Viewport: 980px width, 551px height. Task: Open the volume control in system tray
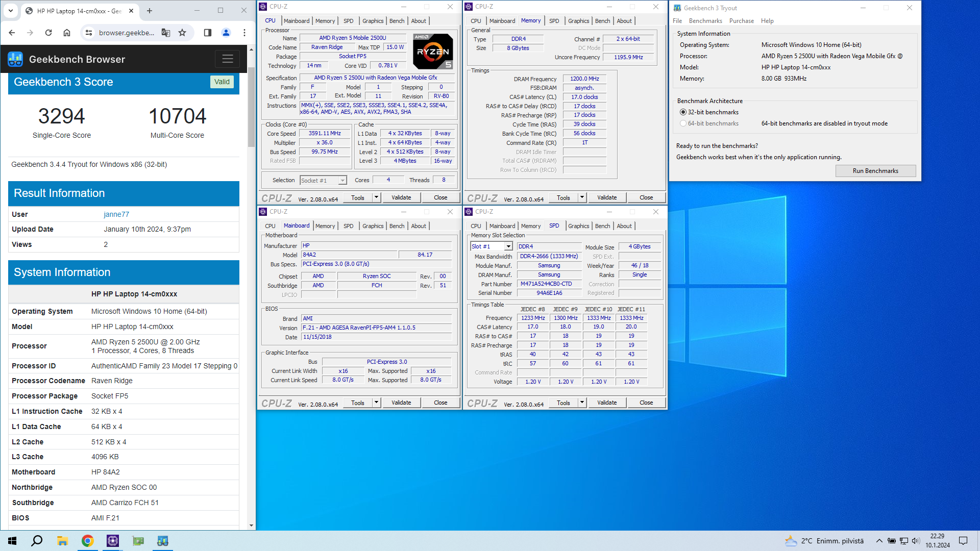916,541
